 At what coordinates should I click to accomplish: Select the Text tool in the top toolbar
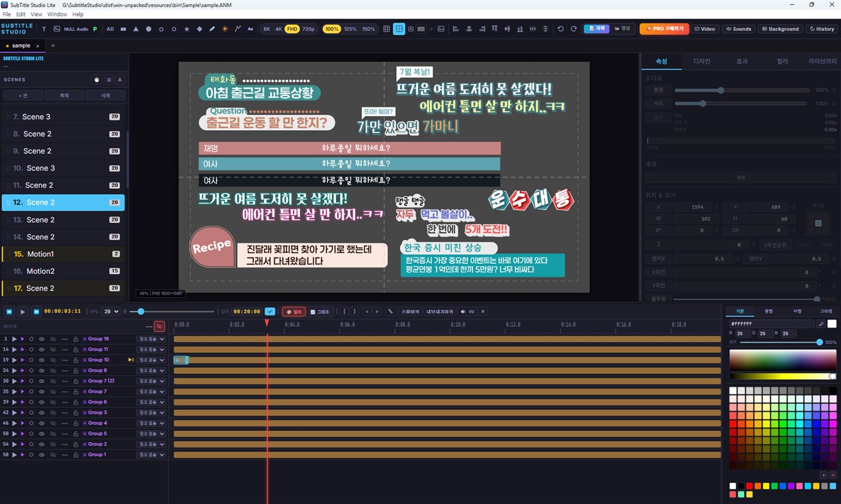coord(44,29)
